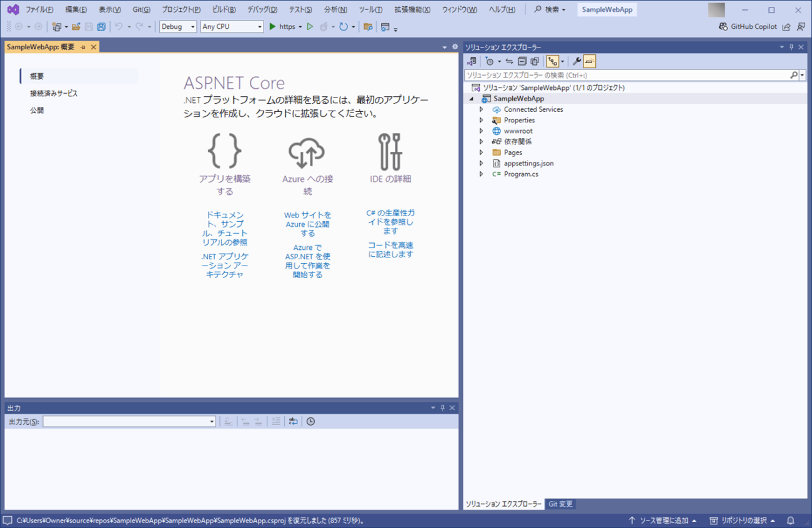Click the GitHub Copilot icon
The height and width of the screenshot is (528, 812).
coord(723,27)
